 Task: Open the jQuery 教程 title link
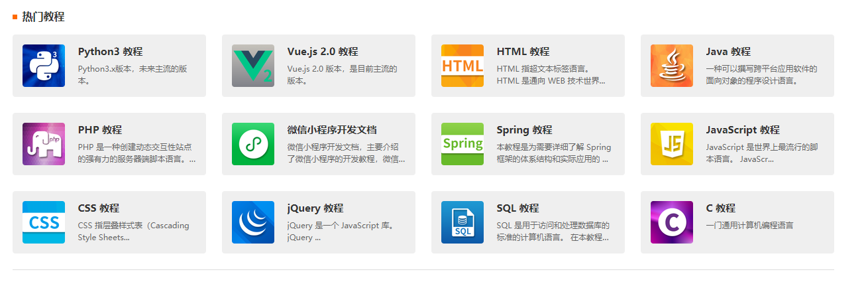[315, 208]
